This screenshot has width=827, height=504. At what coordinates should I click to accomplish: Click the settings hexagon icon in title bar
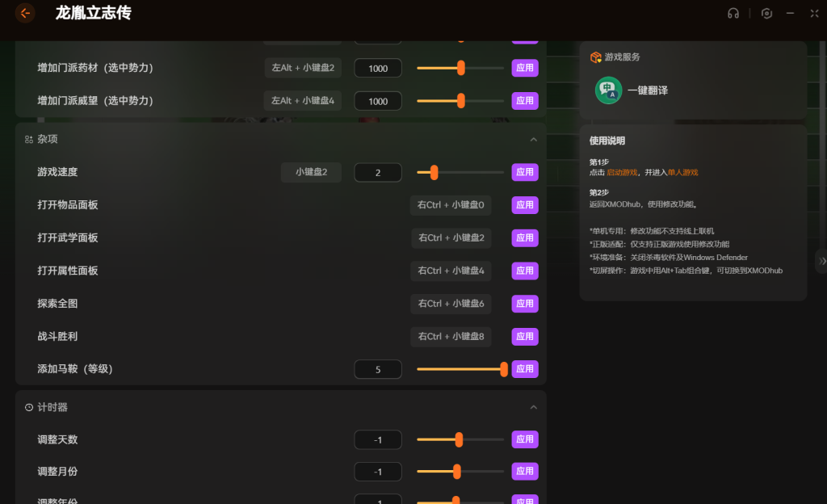tap(766, 13)
